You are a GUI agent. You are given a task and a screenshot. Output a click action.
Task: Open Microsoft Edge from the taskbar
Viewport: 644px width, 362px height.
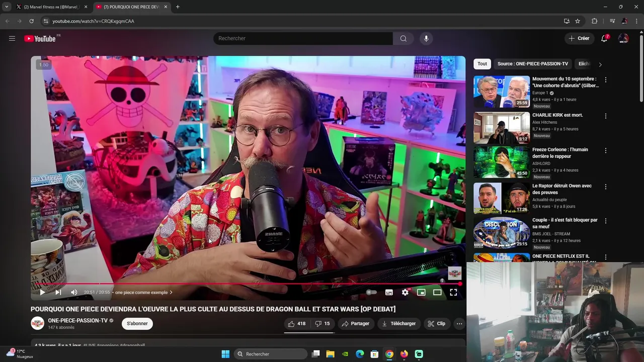point(360,354)
